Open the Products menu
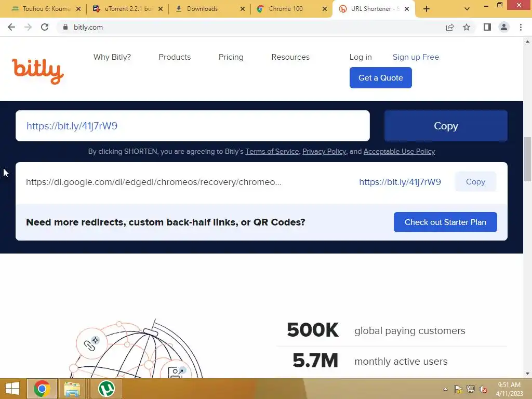 pos(175,57)
